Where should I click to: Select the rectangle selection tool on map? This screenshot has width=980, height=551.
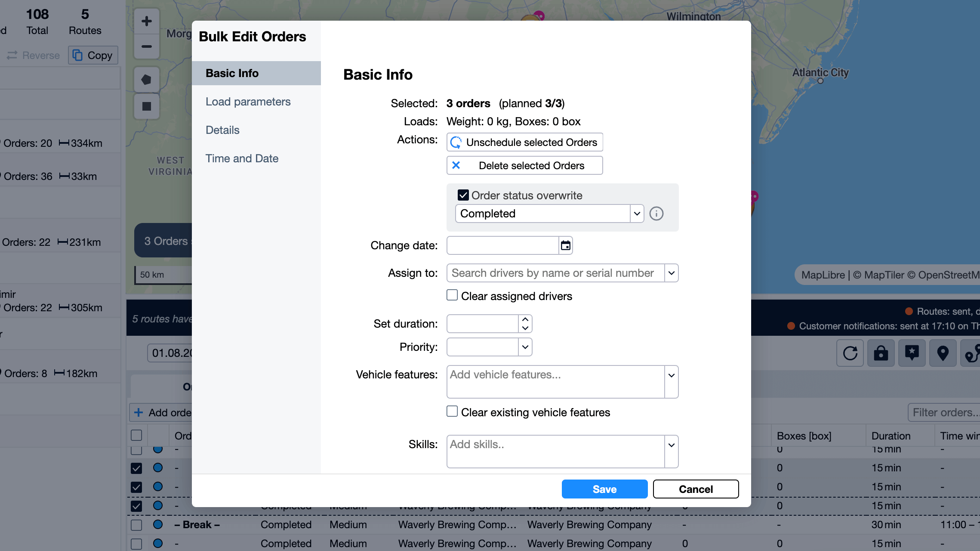(x=146, y=105)
